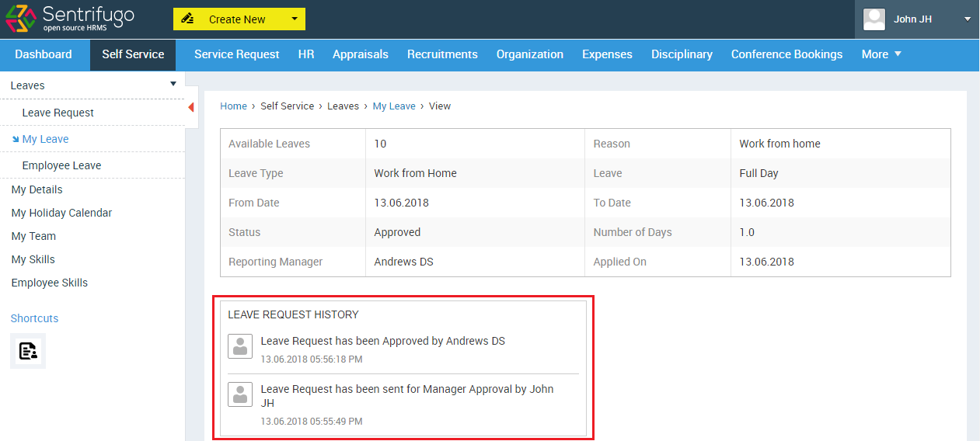Click the Status value Approved
Image resolution: width=980 pixels, height=441 pixels.
[x=397, y=232]
